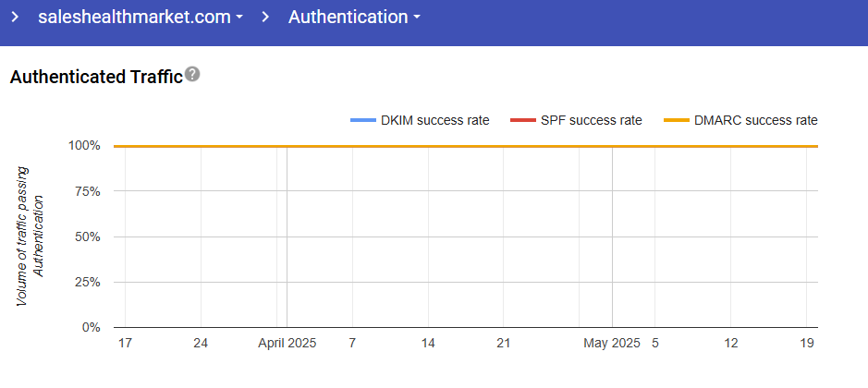Click the orange DMARC legend swatch
This screenshot has width=868, height=388.
[x=677, y=120]
